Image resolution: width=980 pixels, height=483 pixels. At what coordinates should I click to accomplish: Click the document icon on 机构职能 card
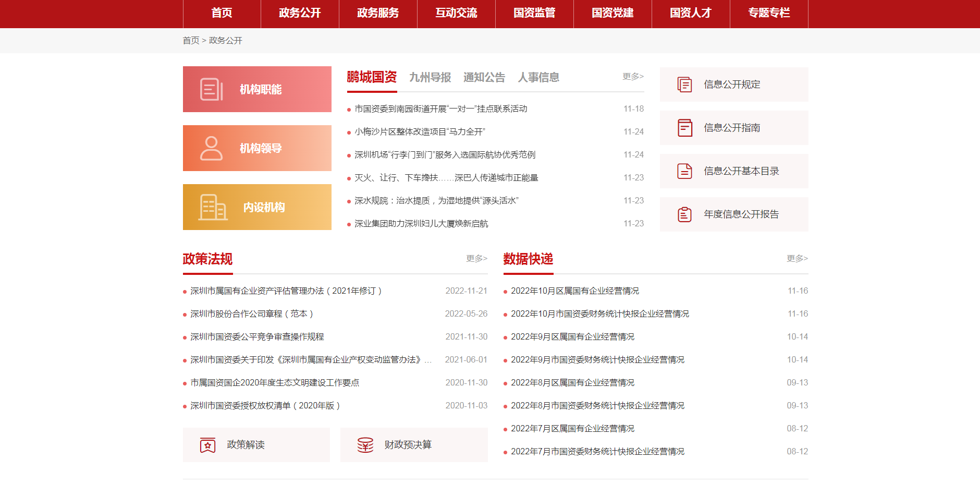(x=211, y=89)
